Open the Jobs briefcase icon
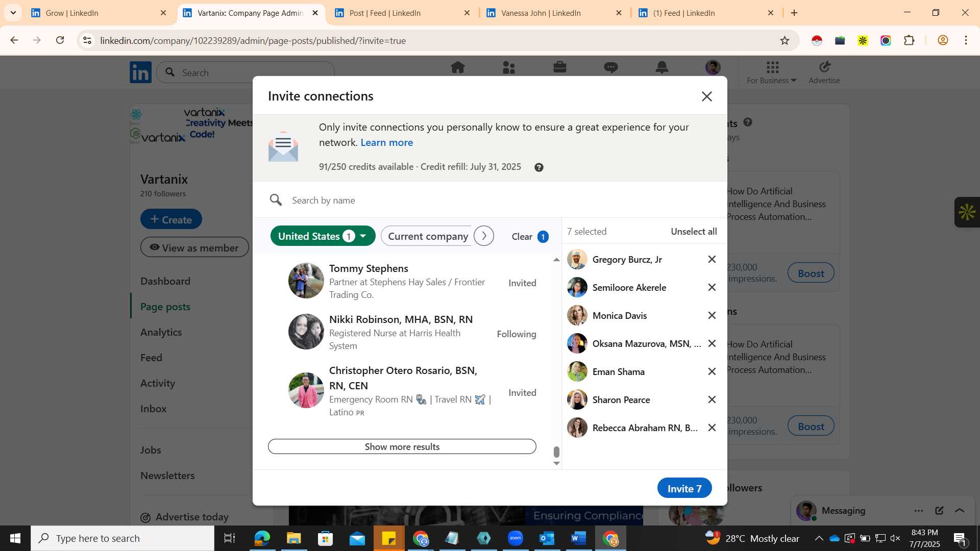Image resolution: width=980 pixels, height=551 pixels. tap(559, 67)
